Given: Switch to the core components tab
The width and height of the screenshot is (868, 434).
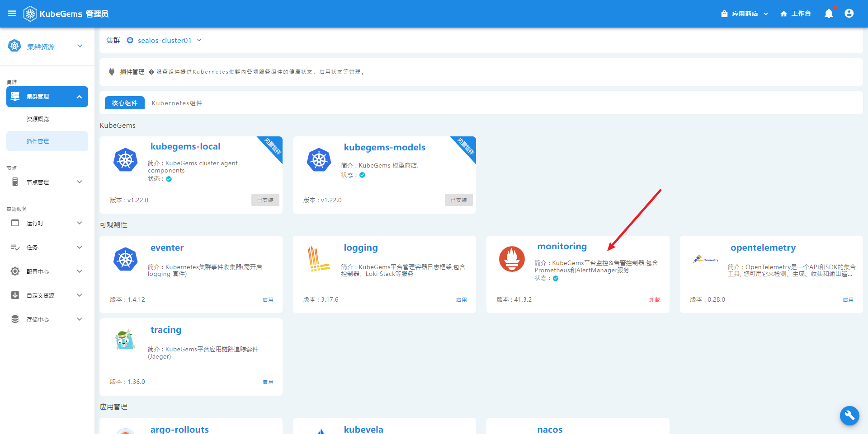Looking at the screenshot, I should click(x=125, y=103).
